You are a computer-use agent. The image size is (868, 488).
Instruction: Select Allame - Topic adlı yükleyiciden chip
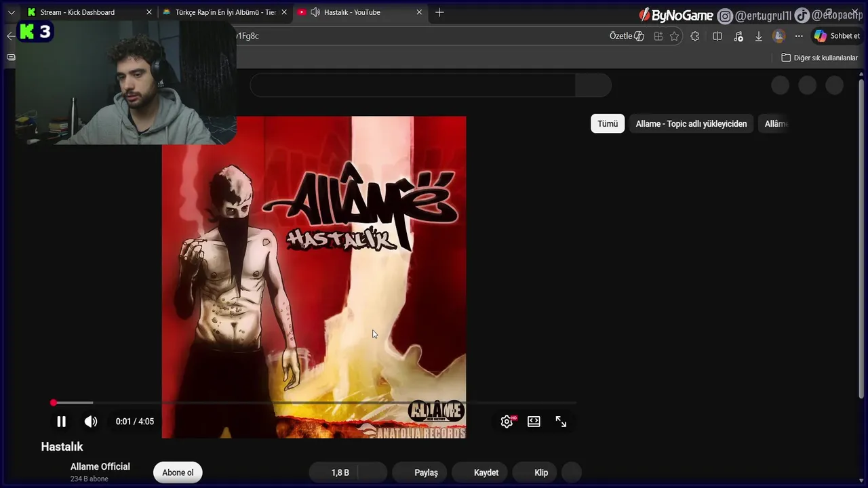(x=691, y=123)
